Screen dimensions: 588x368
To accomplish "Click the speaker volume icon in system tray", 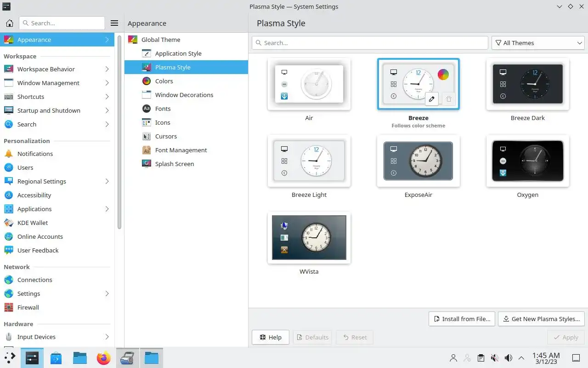I will 508,358.
